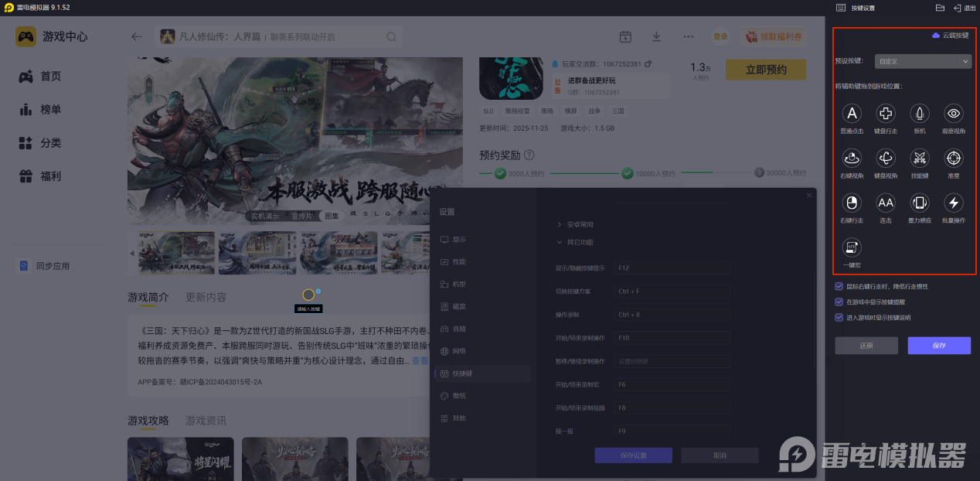Select the 重力感应 gravity sensor icon

(x=920, y=203)
